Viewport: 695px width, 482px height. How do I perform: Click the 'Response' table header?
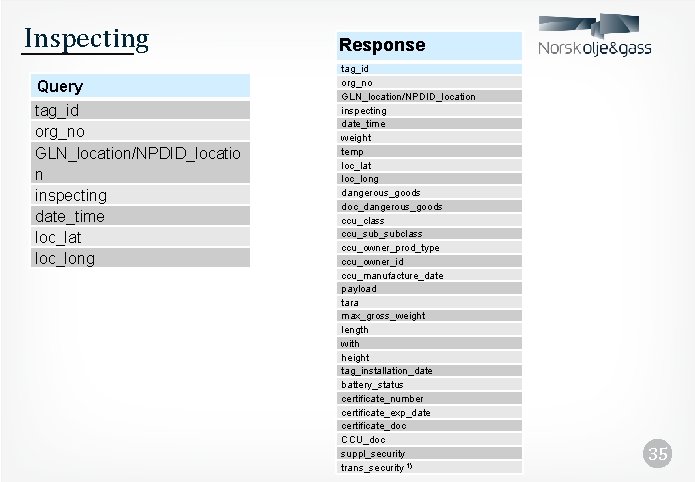(x=429, y=45)
